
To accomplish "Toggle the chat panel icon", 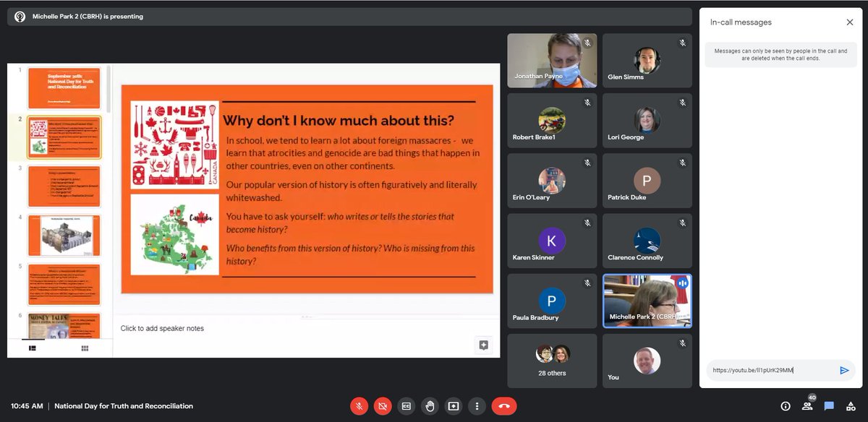I will pos(829,406).
